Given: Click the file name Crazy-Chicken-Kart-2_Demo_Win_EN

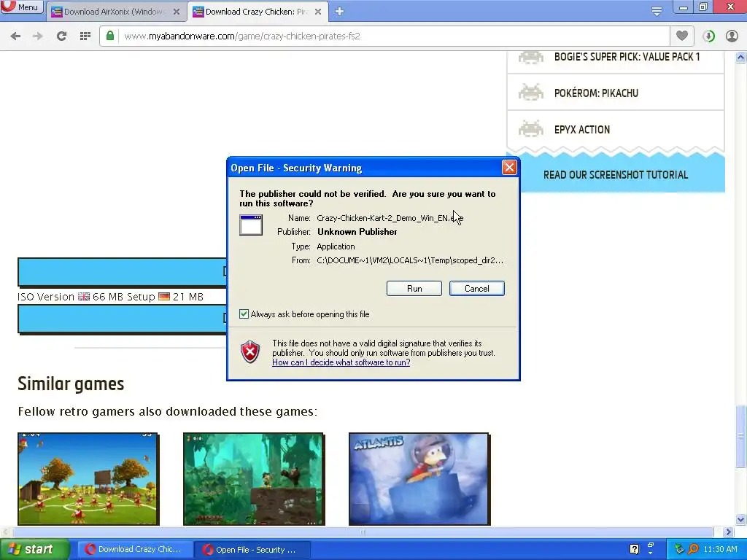Looking at the screenshot, I should tap(390, 218).
